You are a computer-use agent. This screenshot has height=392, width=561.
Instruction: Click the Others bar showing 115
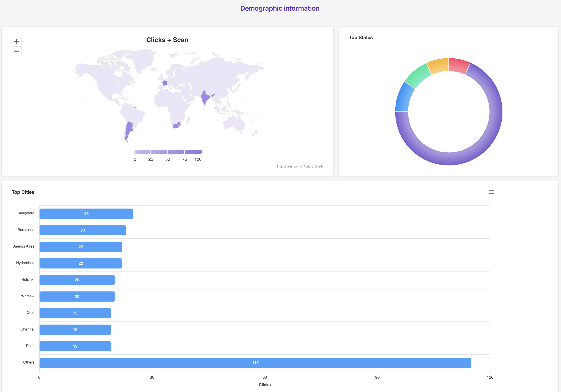point(255,363)
